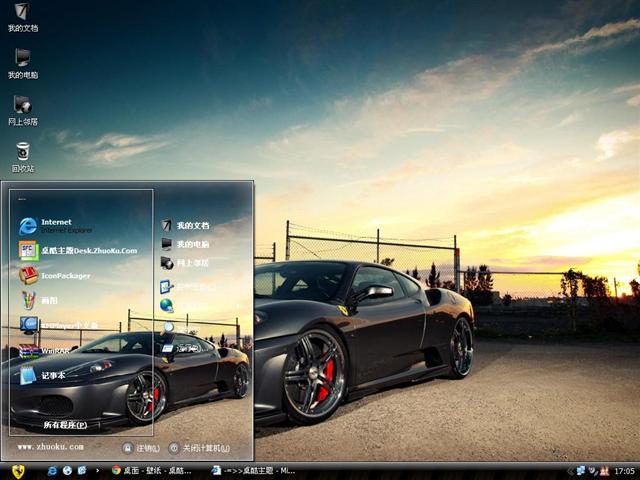
Task: Open 回收站 recycle bin on desktop
Action: (22, 155)
